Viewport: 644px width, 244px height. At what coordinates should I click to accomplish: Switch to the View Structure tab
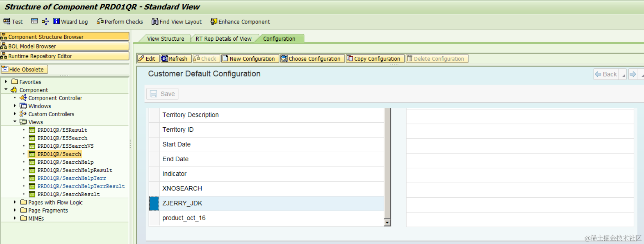tap(166, 39)
